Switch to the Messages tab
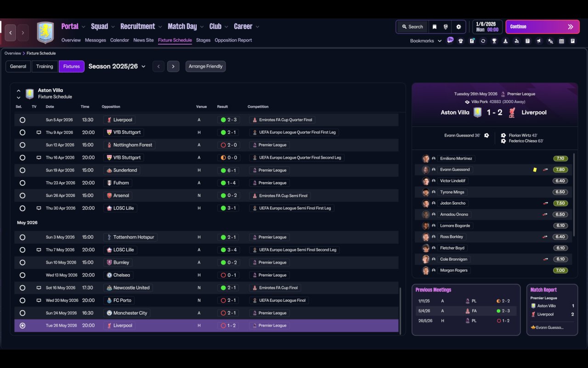Image resolution: width=588 pixels, height=368 pixels. (96, 40)
